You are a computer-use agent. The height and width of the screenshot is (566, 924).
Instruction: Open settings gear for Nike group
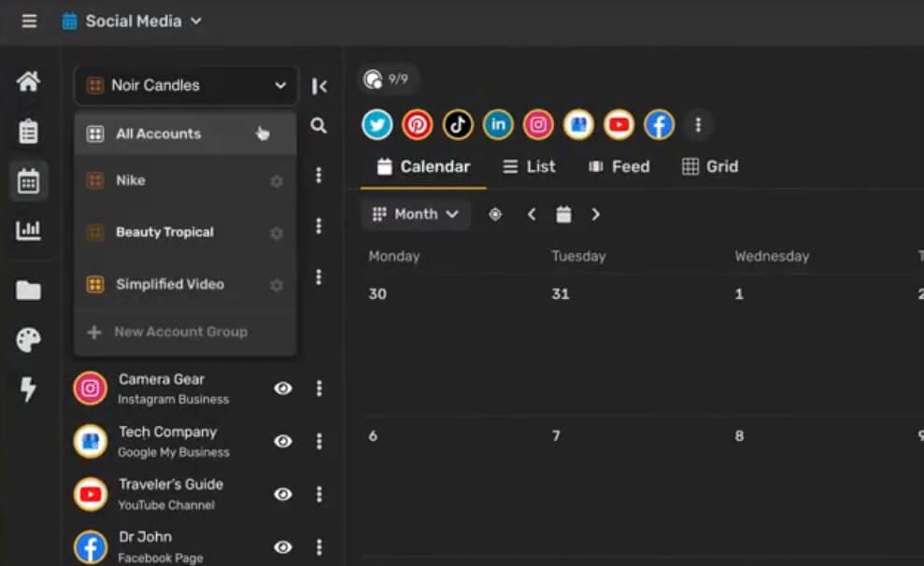coord(277,181)
